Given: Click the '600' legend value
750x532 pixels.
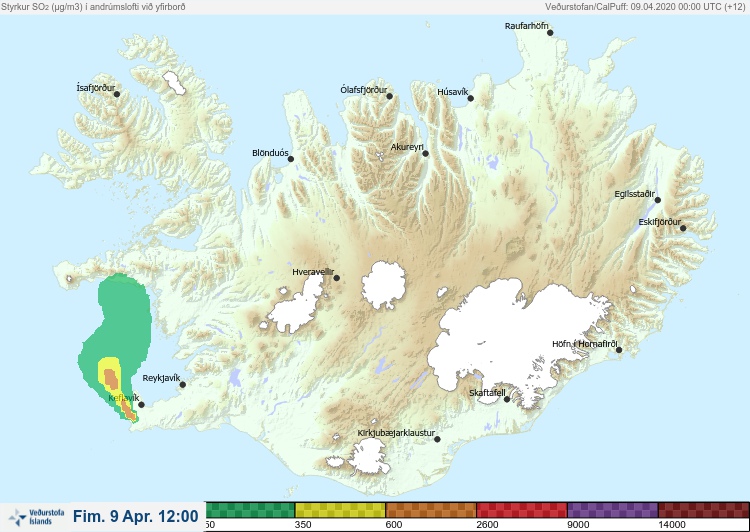Looking at the screenshot, I should (x=394, y=525).
